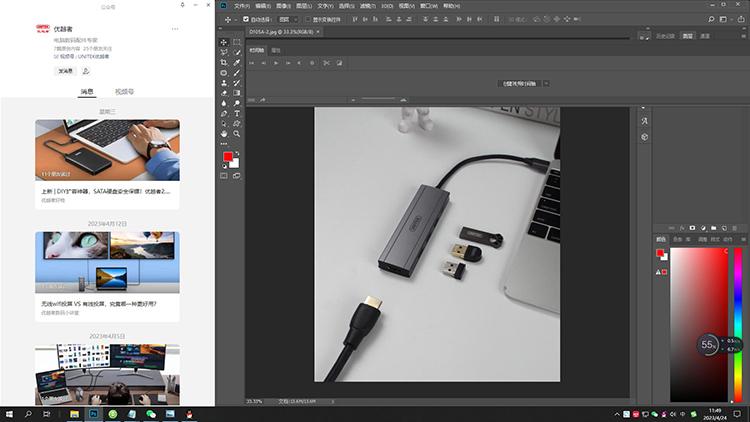
Task: Select the Zoom magnifier tool
Action: point(237,133)
